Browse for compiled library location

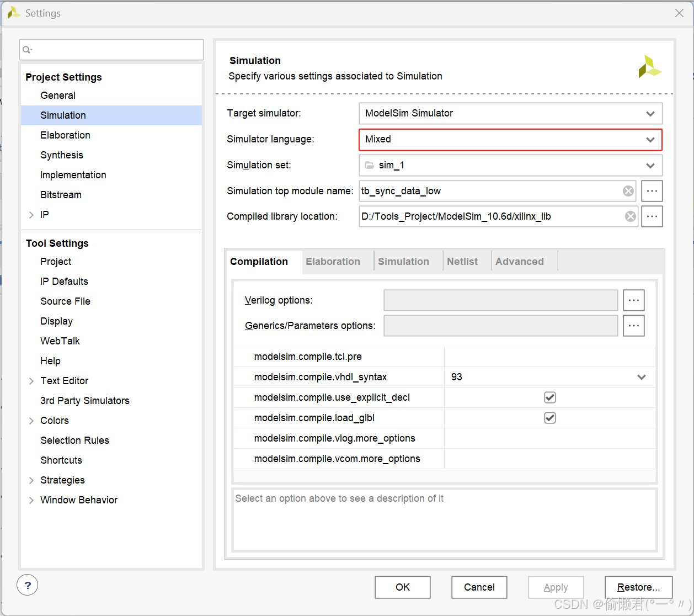652,216
